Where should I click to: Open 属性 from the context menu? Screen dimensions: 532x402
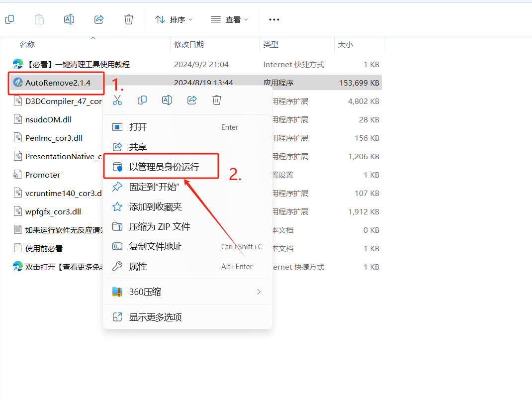click(187, 267)
